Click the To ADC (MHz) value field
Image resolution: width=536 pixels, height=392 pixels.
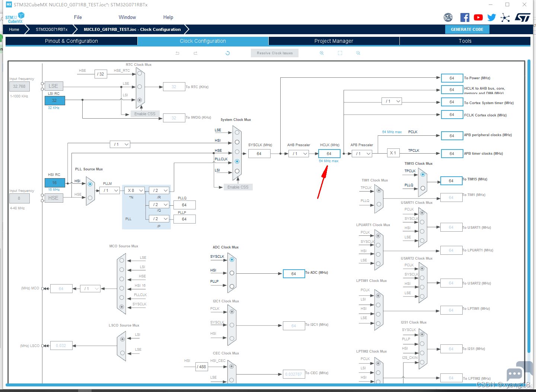click(294, 274)
